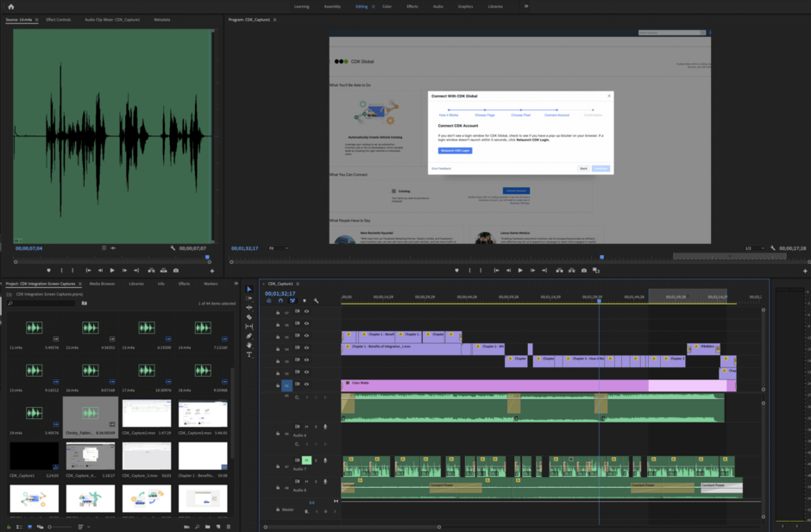Step back one frame in Program monitor
Viewport: 811px width, 532px height.
pyautogui.click(x=508, y=271)
